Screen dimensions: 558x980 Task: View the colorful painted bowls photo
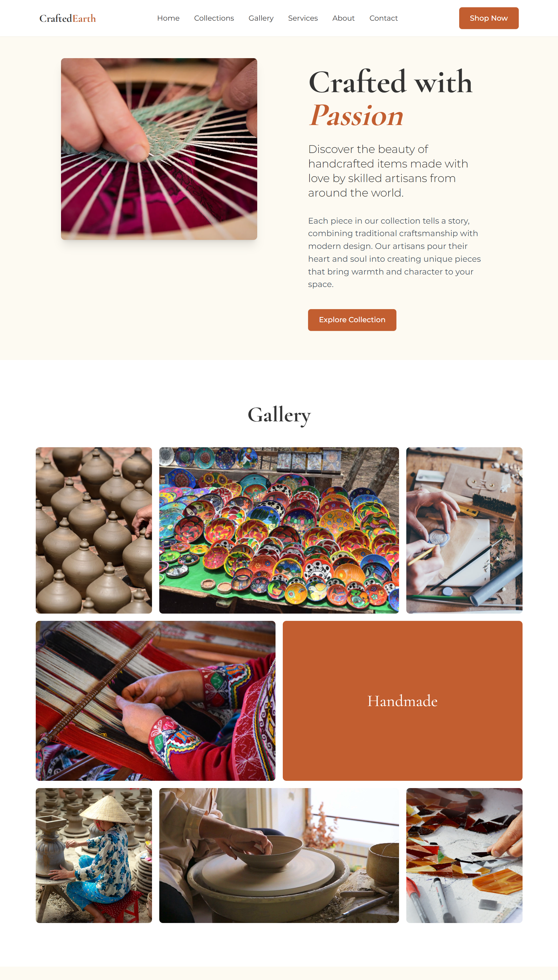pyautogui.click(x=279, y=530)
